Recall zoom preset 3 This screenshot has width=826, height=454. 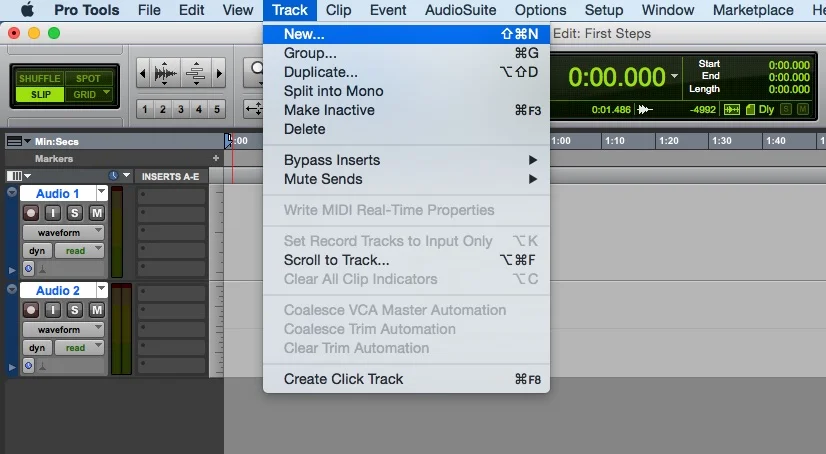pos(181,109)
